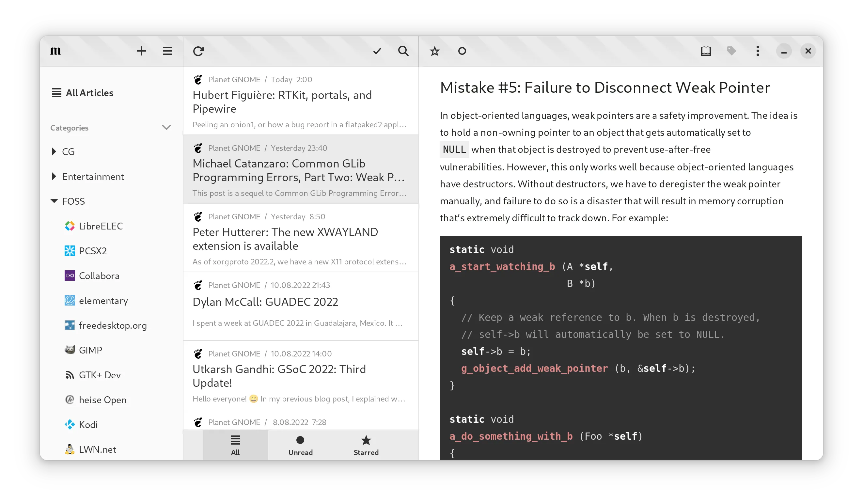Viewport: 863px width, 504px height.
Task: Open Collabora feed label
Action: click(x=99, y=276)
